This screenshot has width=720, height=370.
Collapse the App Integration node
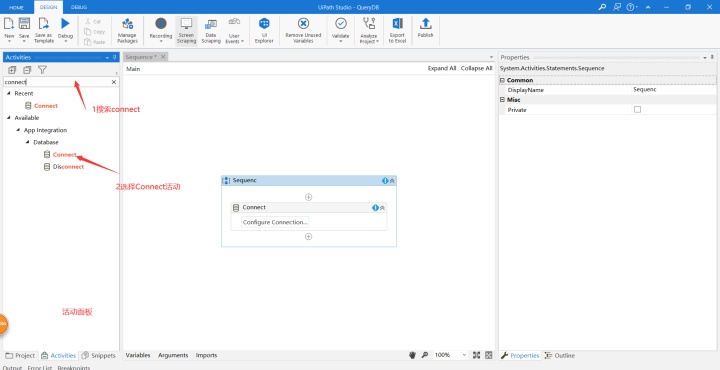point(18,130)
